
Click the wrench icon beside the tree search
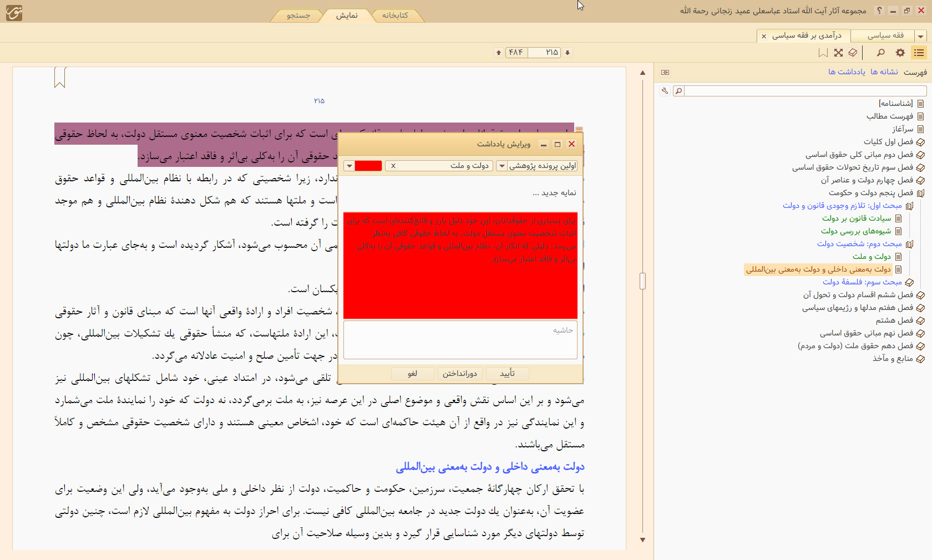tap(664, 91)
